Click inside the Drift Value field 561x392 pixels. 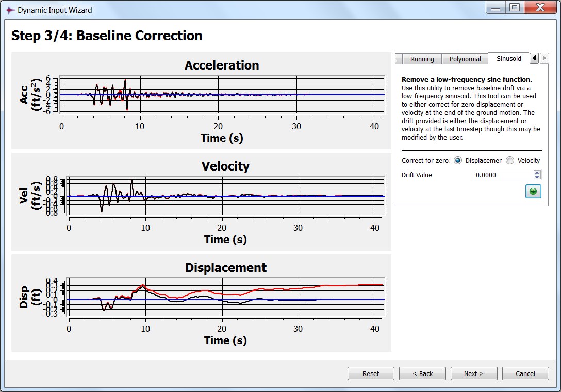[503, 175]
